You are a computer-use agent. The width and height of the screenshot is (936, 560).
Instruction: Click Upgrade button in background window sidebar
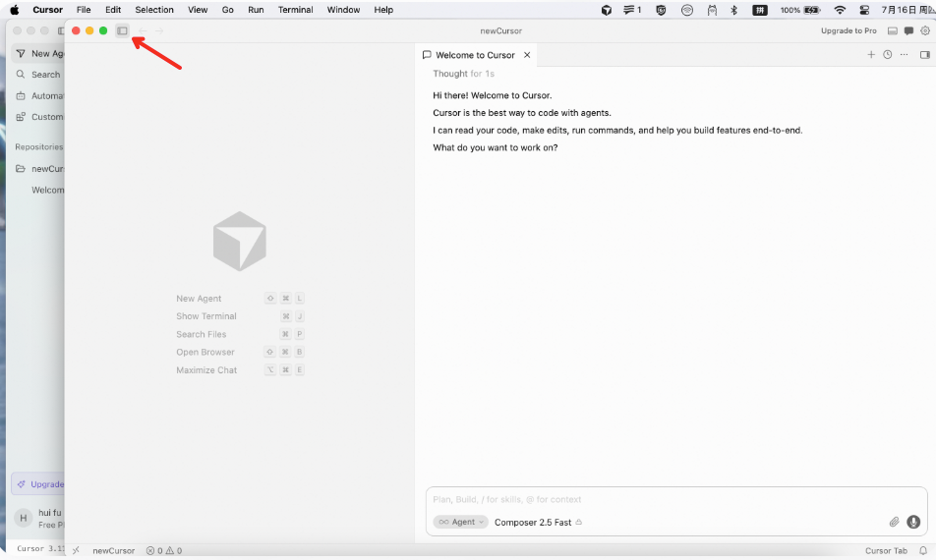tap(38, 483)
